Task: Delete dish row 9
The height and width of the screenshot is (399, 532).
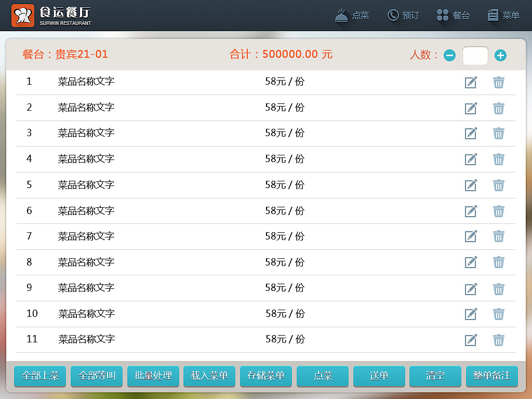Action: tap(498, 289)
